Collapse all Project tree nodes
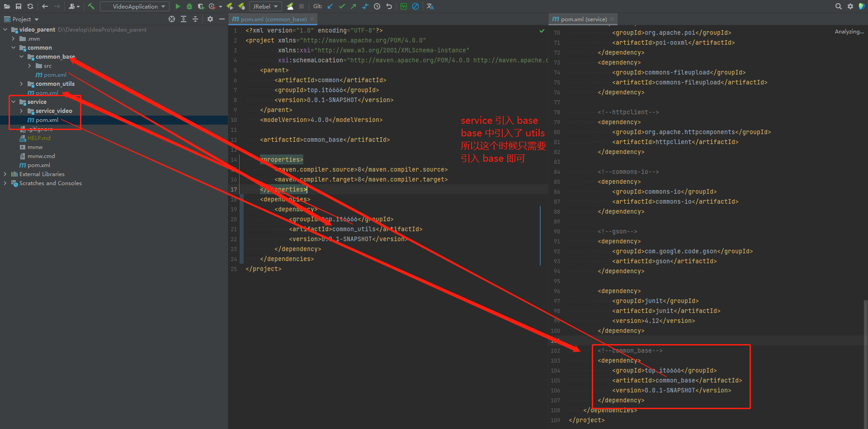The height and width of the screenshot is (429, 868). 195,19
